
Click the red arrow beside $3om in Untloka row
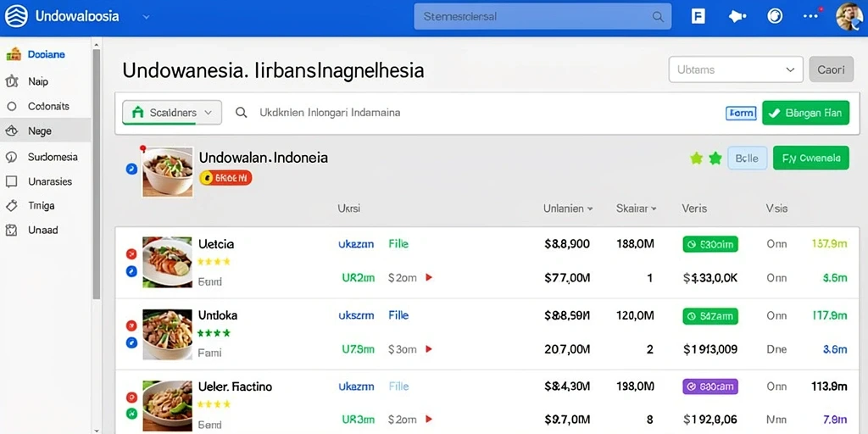(x=428, y=349)
